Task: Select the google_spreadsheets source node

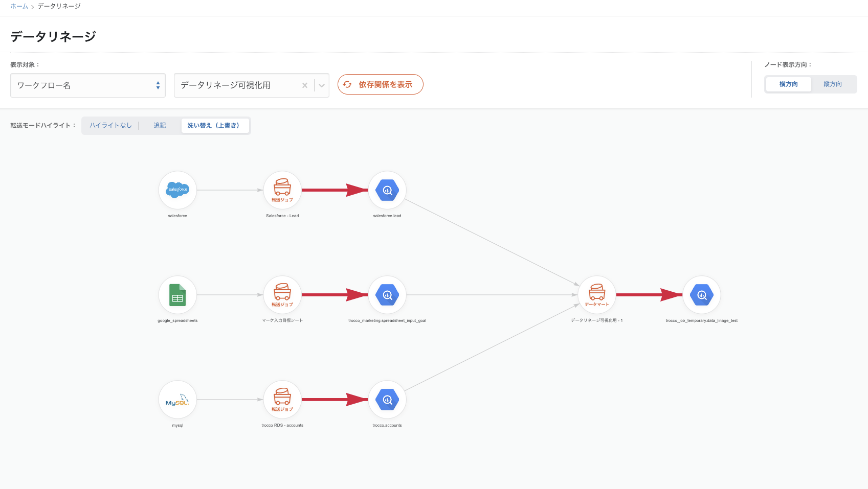Action: point(177,295)
